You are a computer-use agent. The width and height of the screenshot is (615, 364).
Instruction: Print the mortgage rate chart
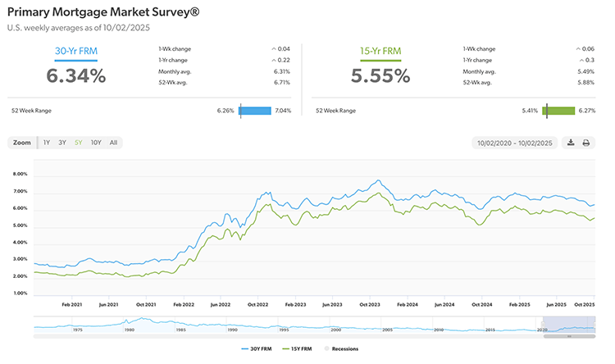586,143
